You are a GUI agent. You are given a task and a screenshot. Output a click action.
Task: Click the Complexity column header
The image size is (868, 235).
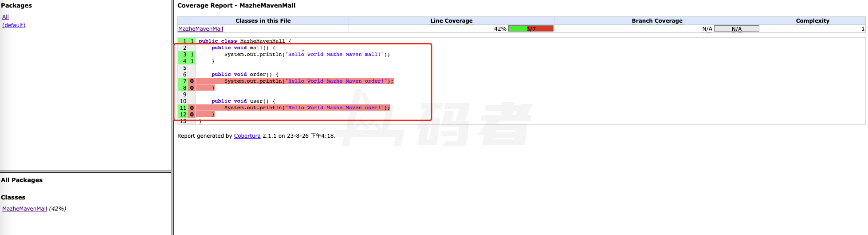coord(812,21)
